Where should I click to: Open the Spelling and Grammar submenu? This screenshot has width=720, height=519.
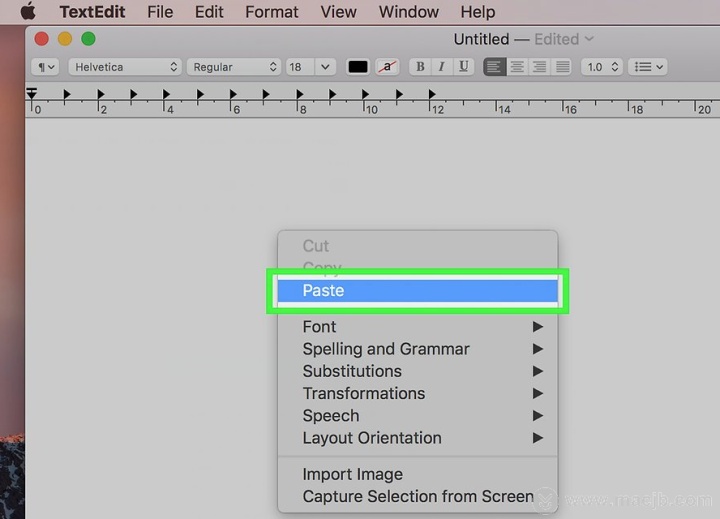click(418, 349)
